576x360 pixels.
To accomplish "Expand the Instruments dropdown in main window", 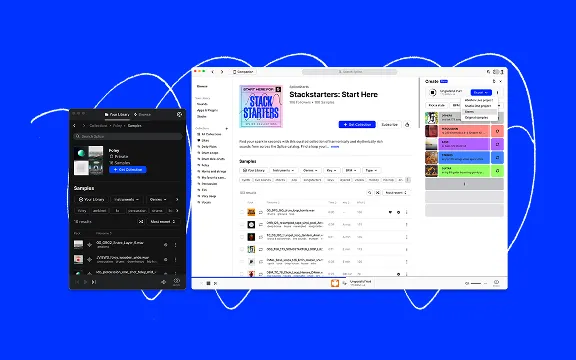I will click(283, 170).
